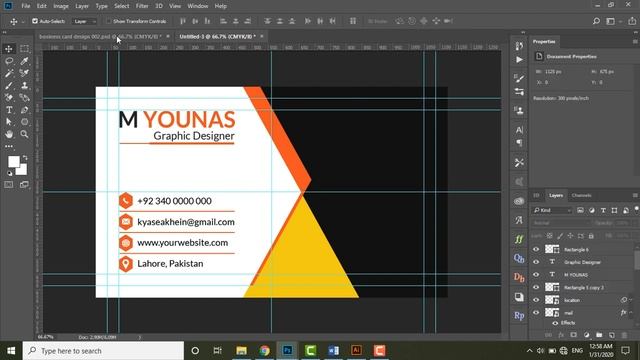Reset to default foreground and background colors
The width and height of the screenshot is (640, 360).
pos(9,173)
